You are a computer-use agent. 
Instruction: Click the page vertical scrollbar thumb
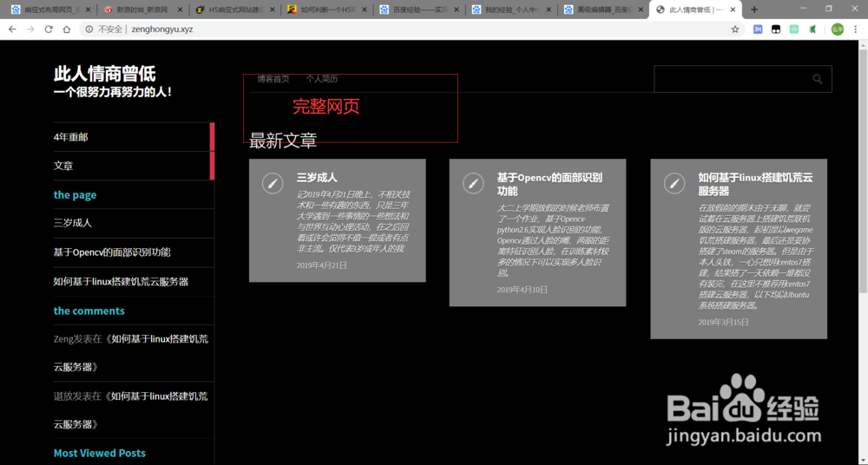point(863,171)
